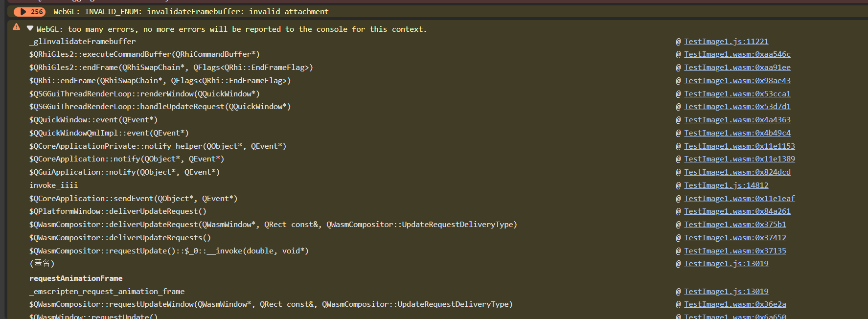The width and height of the screenshot is (868, 319).
Task: Jump to TestImage1.wasm:0x53cca1
Action: 737,94
